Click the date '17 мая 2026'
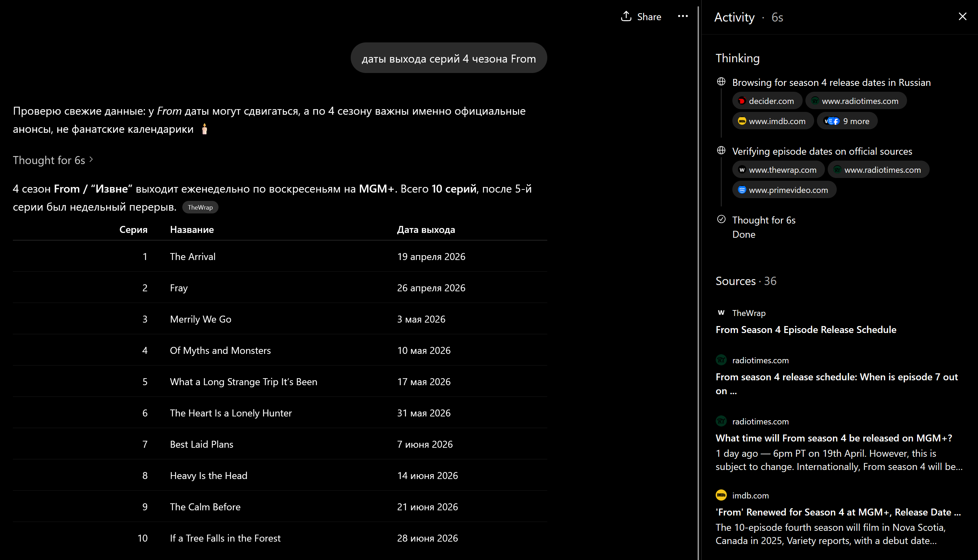Viewport: 978px width, 560px height. (x=424, y=382)
